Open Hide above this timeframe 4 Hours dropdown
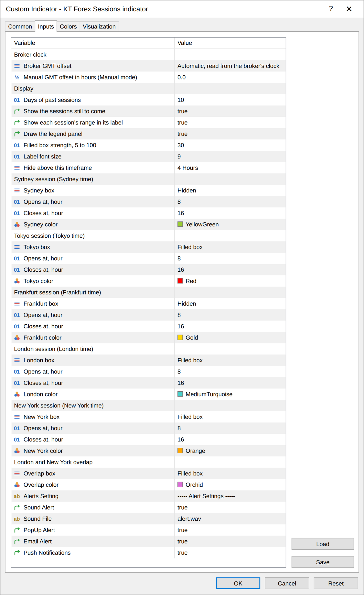This screenshot has width=364, height=595. click(230, 168)
